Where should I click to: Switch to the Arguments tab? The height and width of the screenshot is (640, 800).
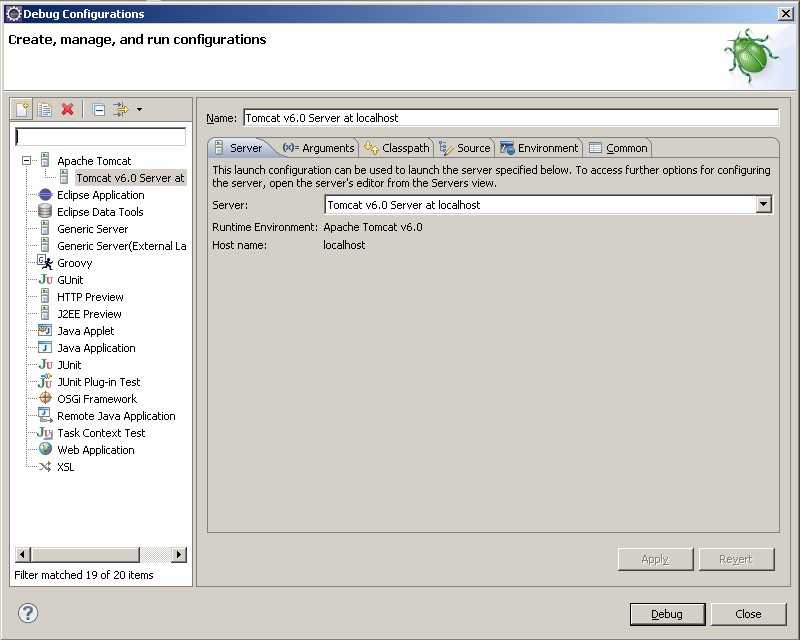(318, 148)
